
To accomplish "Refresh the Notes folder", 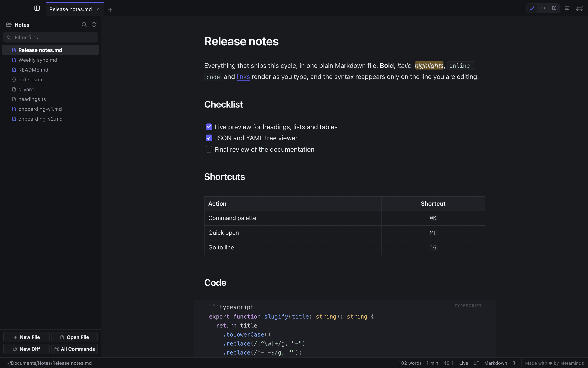I will tap(94, 25).
